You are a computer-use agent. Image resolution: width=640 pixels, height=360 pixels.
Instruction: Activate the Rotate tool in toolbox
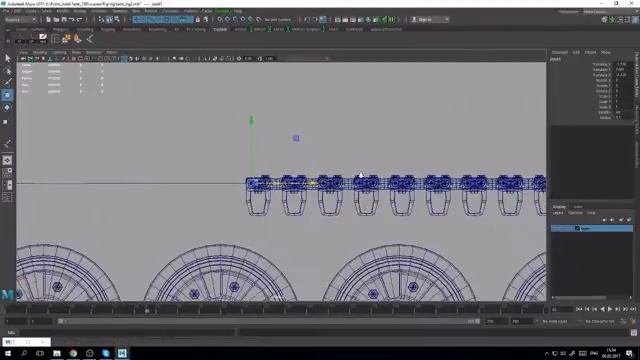[7, 107]
